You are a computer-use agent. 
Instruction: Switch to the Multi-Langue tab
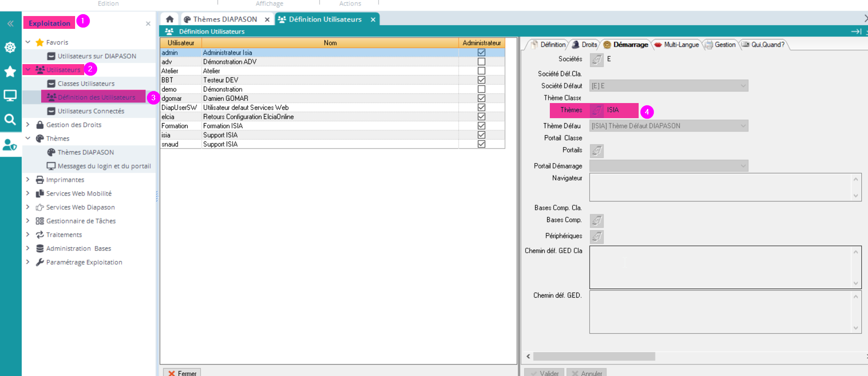tap(677, 44)
